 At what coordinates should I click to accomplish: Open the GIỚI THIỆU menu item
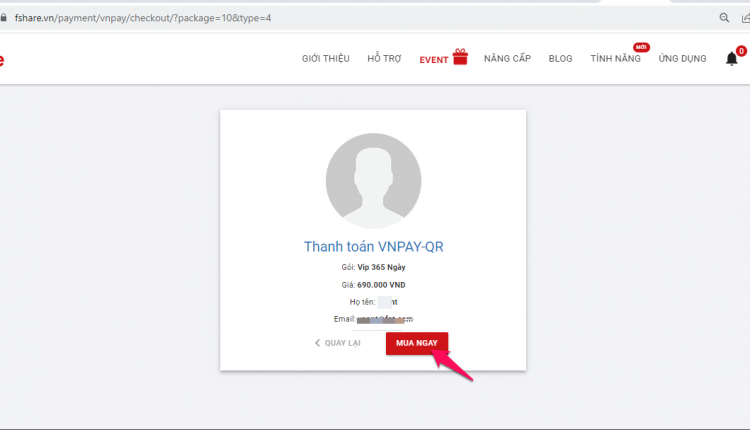[x=326, y=58]
